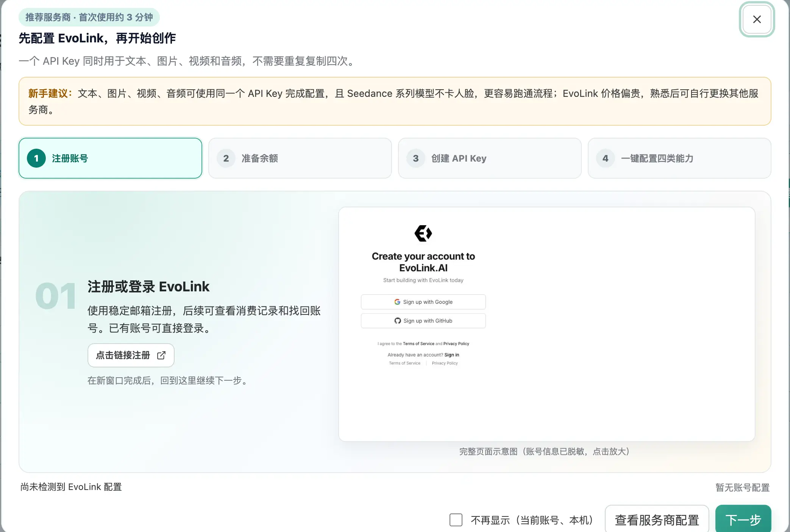Tick the 不再显示 checkbox

pos(456,520)
